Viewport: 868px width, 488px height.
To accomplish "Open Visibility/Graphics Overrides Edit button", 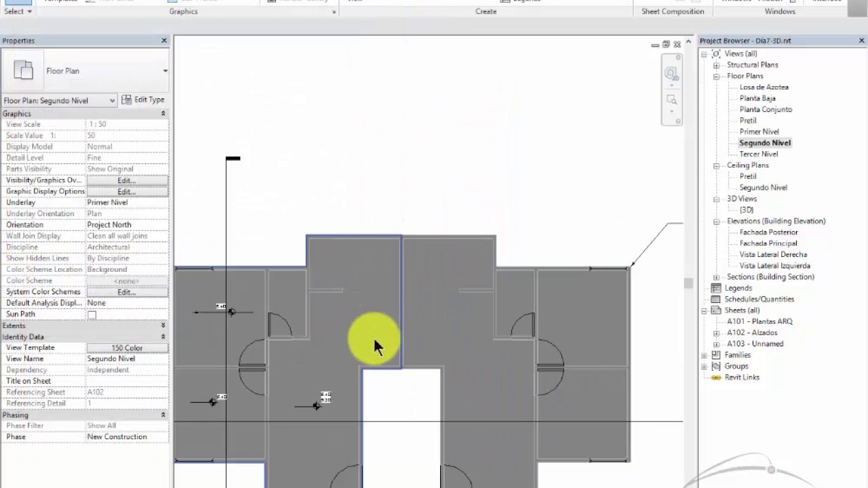I will [127, 180].
